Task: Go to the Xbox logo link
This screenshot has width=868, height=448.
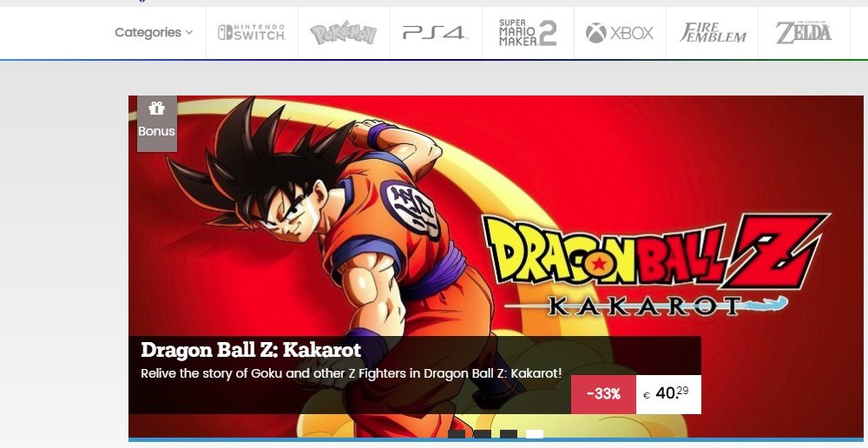Action: [620, 33]
